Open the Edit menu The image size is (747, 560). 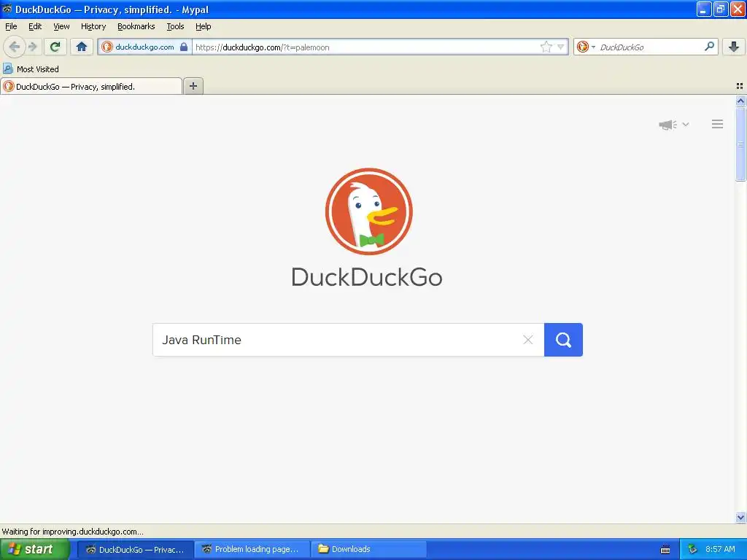[x=35, y=27]
